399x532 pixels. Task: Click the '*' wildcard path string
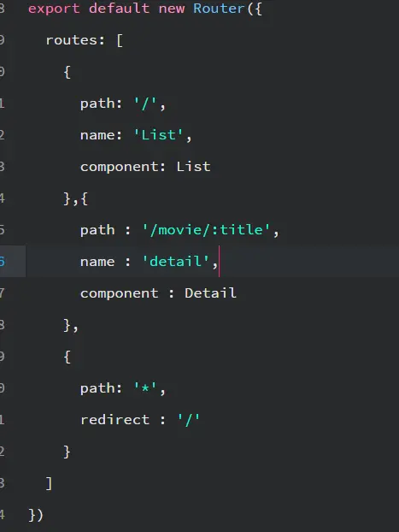[145, 387]
